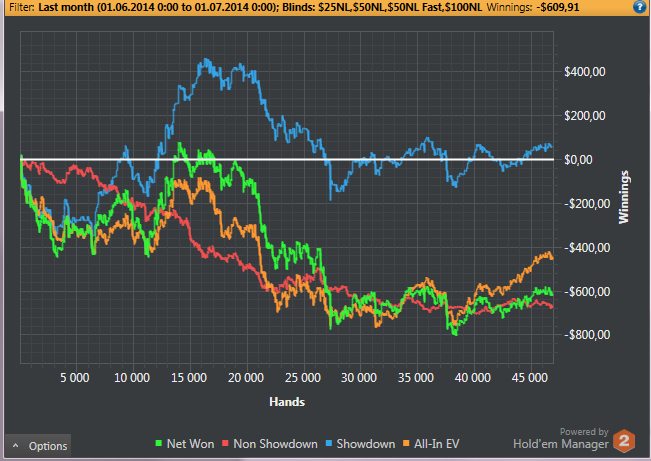Viewport: 651px width, 461px height.
Task: Click the Winnings -$609,91 value
Action: pos(558,7)
